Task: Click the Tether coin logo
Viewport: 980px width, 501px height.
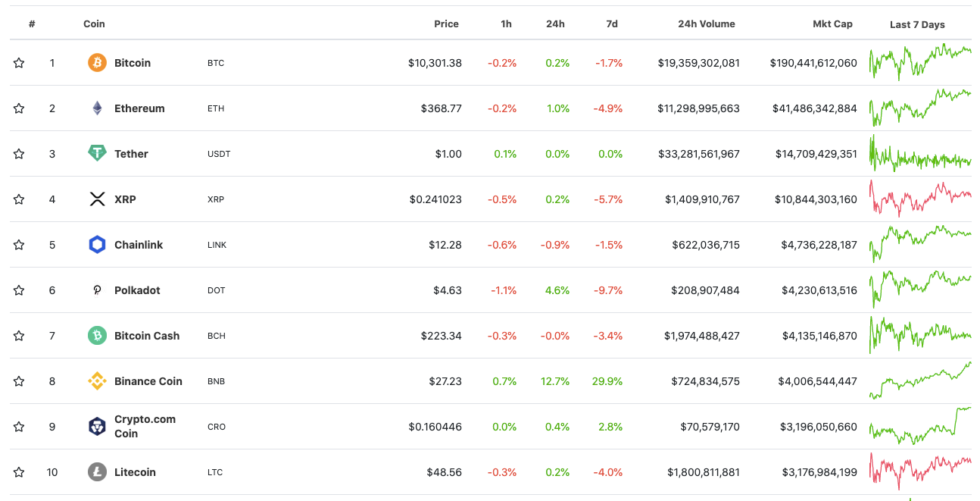Action: tap(97, 154)
